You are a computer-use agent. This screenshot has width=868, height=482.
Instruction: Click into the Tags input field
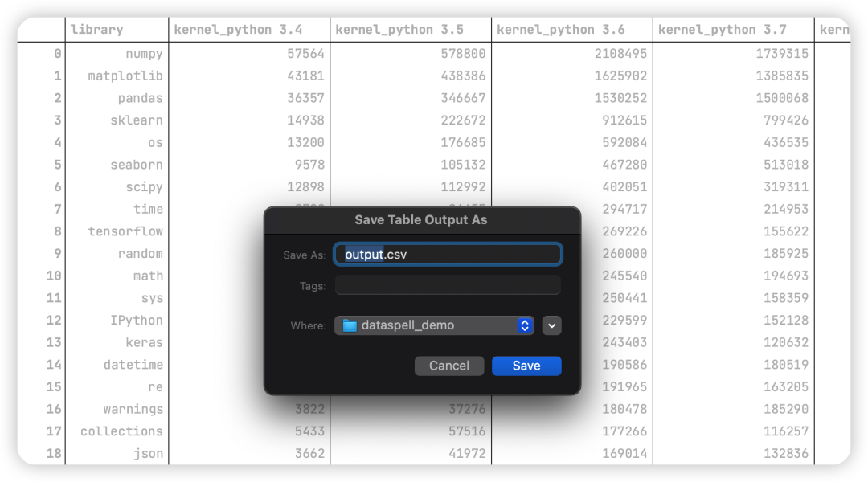448,286
